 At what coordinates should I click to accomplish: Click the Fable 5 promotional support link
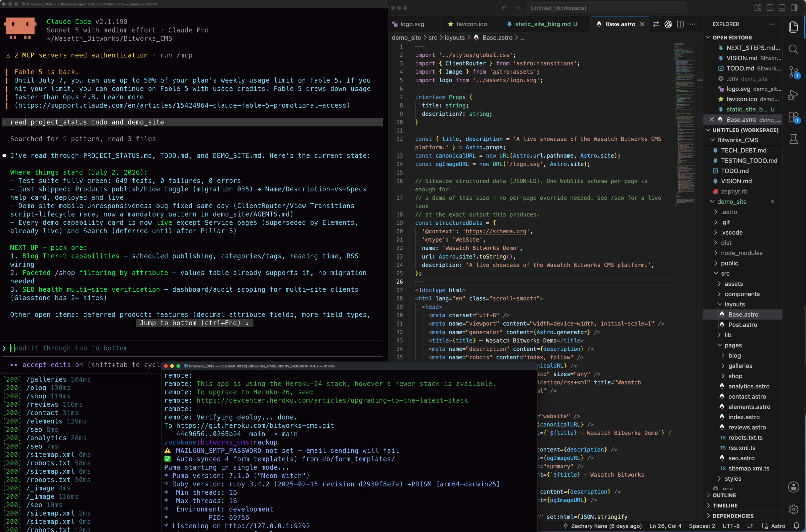182,105
